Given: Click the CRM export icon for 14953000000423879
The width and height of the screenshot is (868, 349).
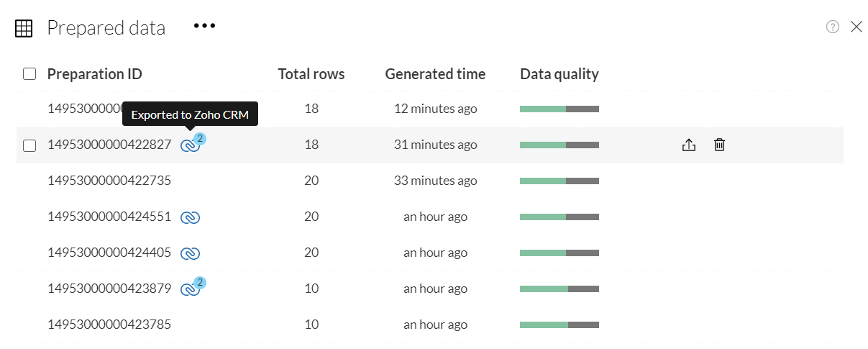Looking at the screenshot, I should [x=190, y=289].
